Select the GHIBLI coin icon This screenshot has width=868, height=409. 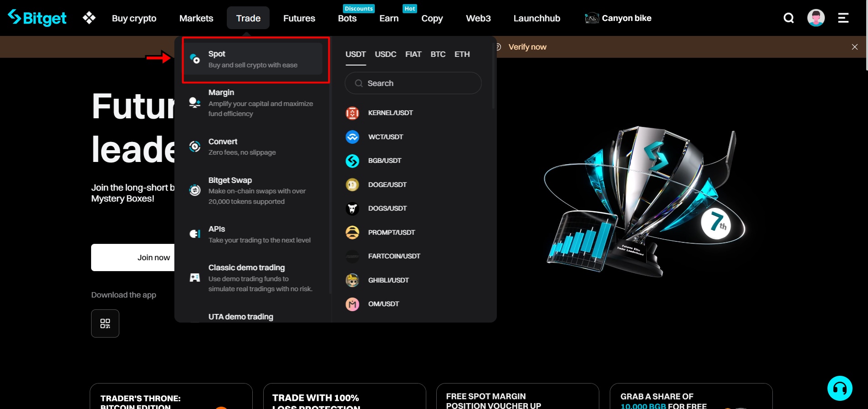pos(352,280)
